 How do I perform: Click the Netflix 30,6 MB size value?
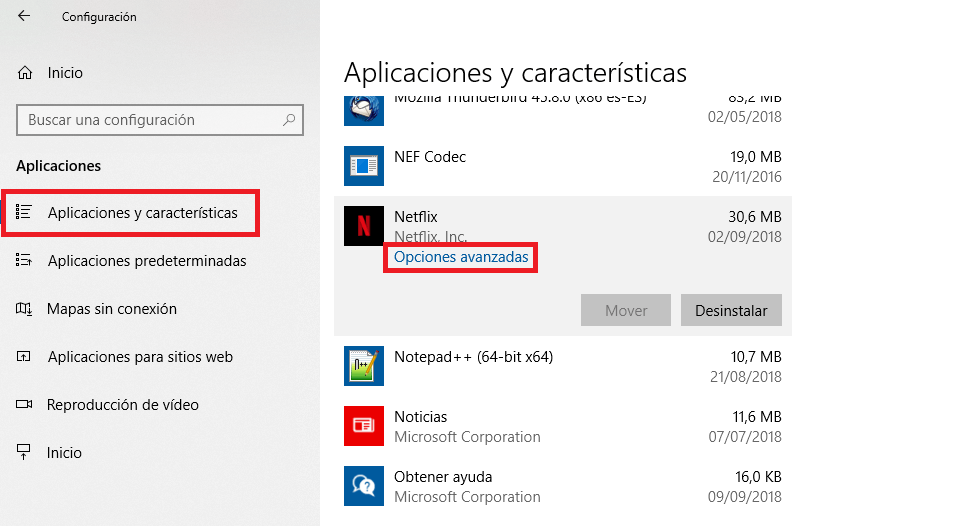tap(755, 217)
